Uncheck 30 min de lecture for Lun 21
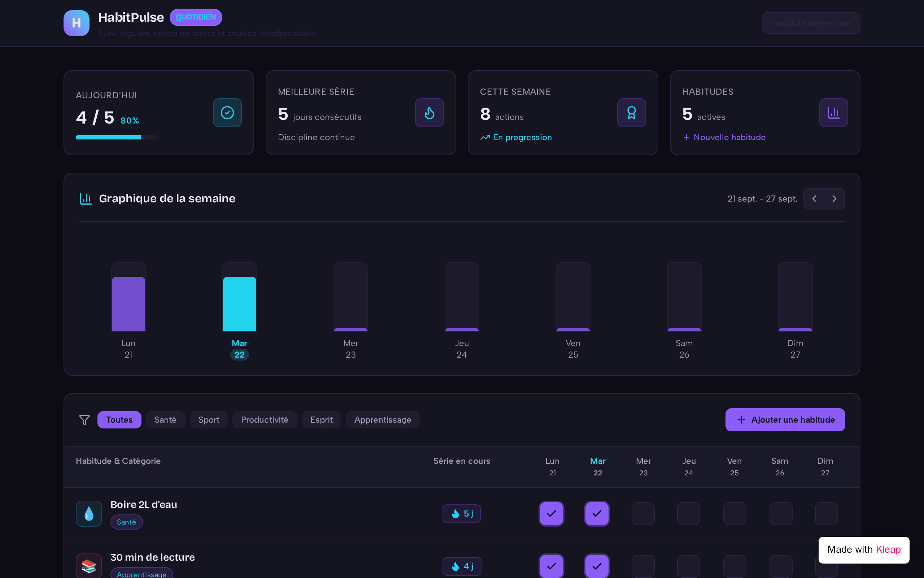924x578 pixels. click(x=552, y=566)
